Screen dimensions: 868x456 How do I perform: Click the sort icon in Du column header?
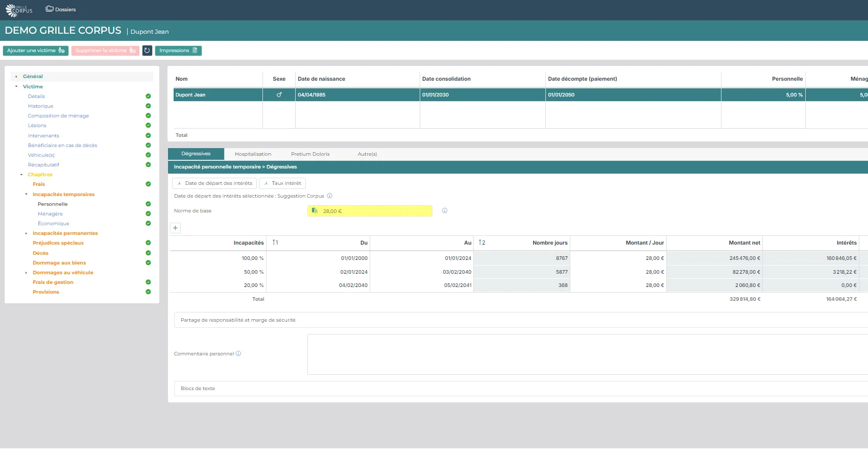pyautogui.click(x=275, y=243)
